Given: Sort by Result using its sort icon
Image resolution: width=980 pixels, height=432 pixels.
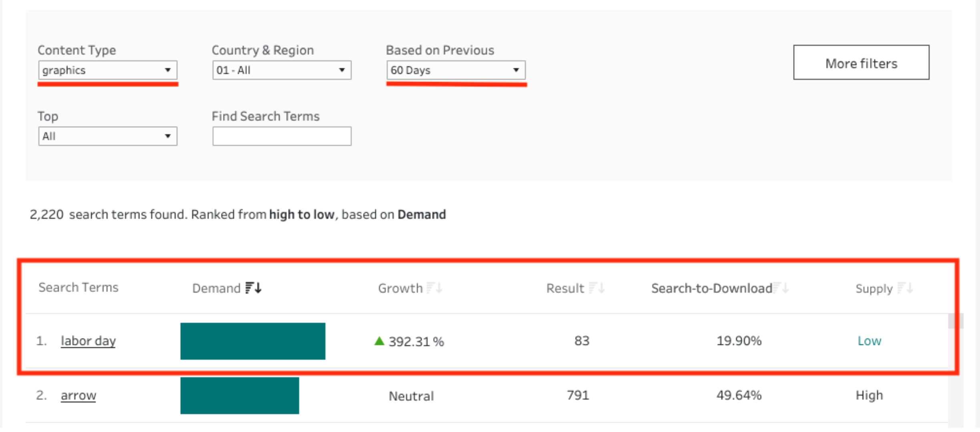Looking at the screenshot, I should click(x=596, y=288).
